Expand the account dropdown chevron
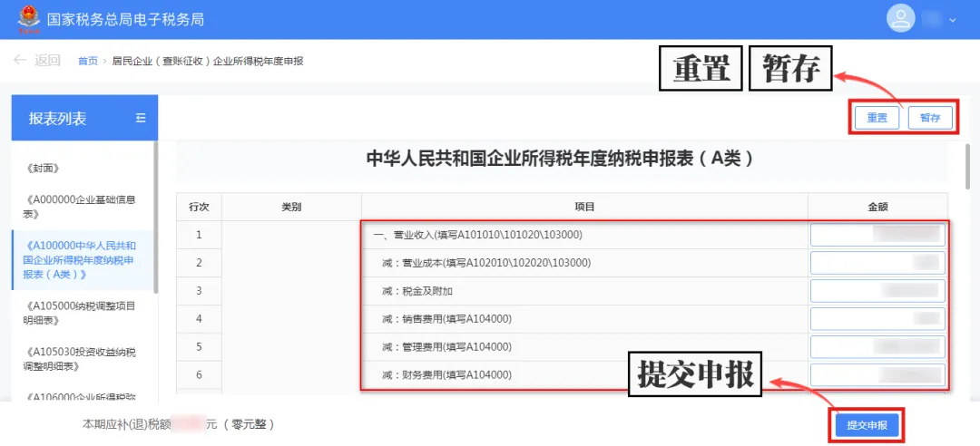 click(953, 20)
